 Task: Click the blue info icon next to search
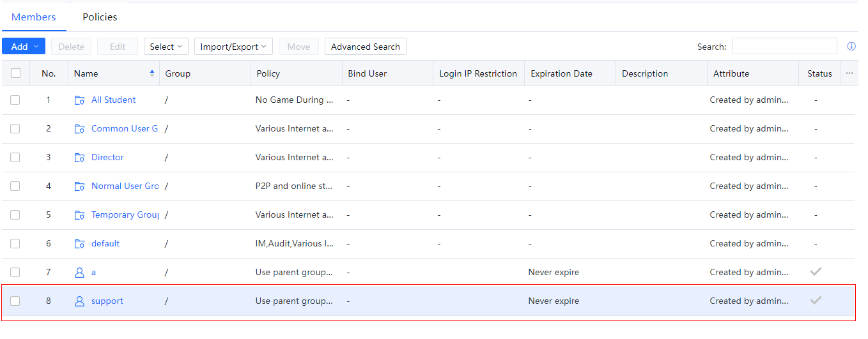point(851,47)
